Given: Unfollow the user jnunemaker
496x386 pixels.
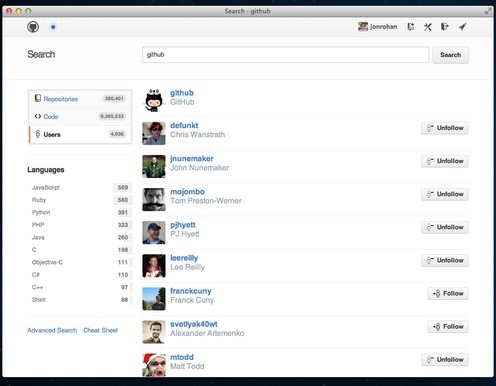Looking at the screenshot, I should [x=445, y=161].
